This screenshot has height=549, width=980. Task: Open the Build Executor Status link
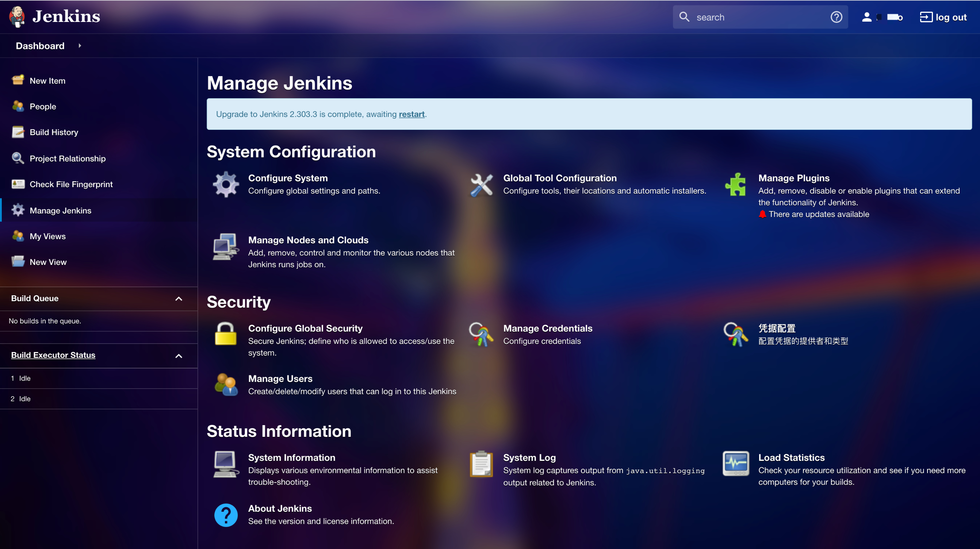pos(53,355)
